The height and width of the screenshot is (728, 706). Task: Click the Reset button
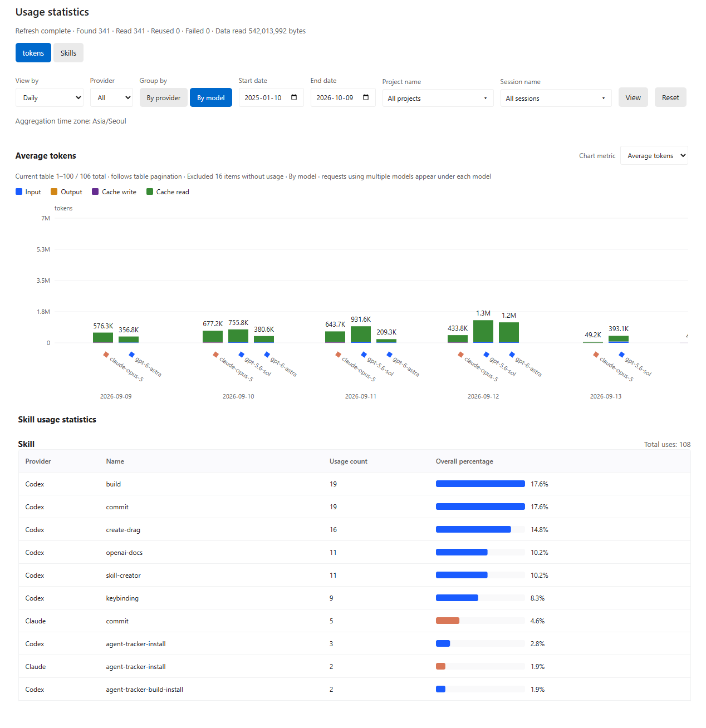670,97
